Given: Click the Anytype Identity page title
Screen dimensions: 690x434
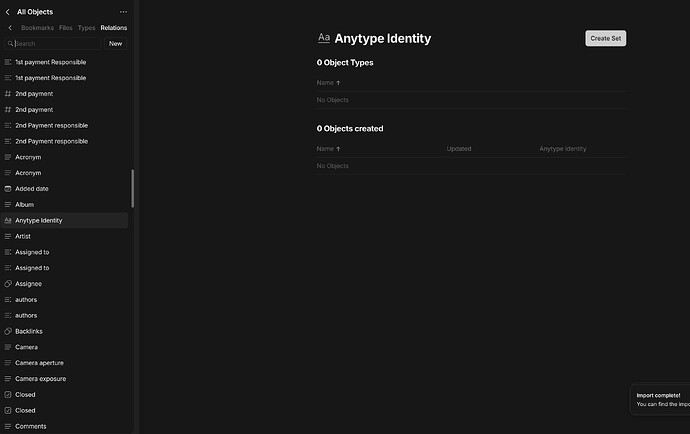Looking at the screenshot, I should tap(383, 39).
